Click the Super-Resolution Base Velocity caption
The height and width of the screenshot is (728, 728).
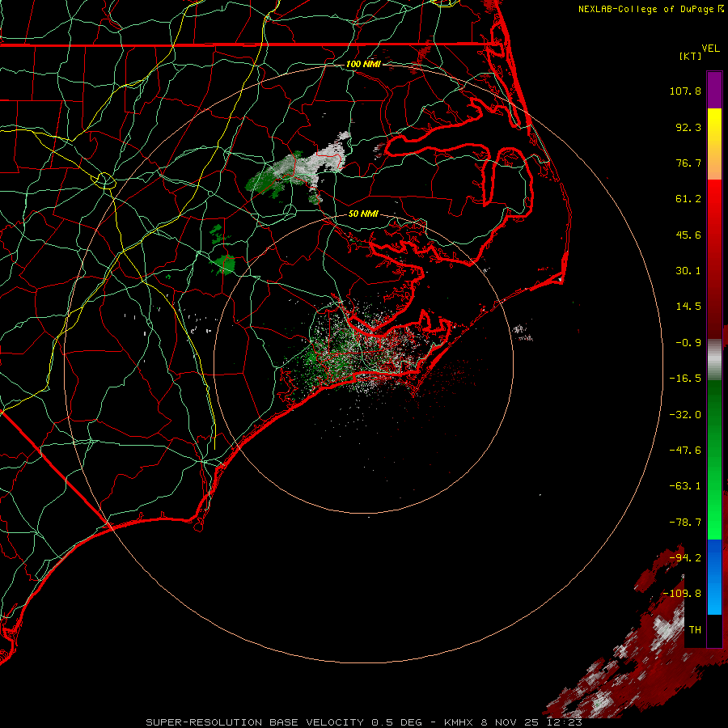[363, 722]
